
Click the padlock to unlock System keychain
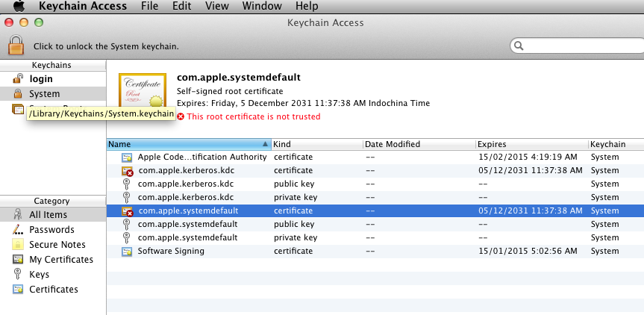[x=16, y=45]
